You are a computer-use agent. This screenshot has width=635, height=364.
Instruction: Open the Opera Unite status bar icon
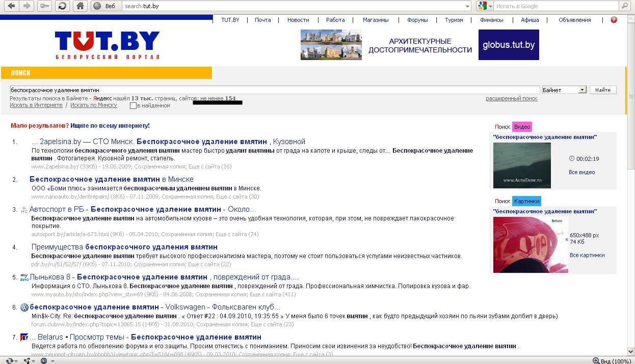tap(27, 360)
